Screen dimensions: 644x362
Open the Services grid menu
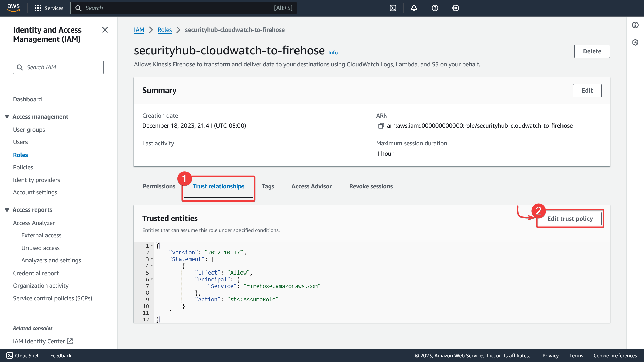(49, 8)
